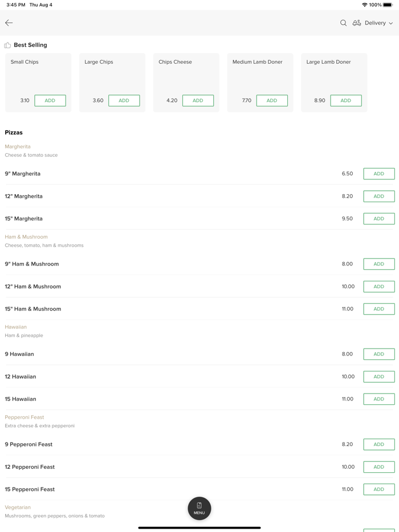
Task: Select the 12 Hawaiian item name
Action: [21, 377]
